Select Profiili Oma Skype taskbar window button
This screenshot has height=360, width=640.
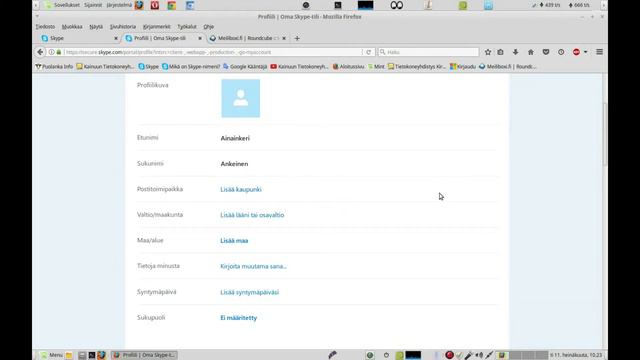click(x=144, y=355)
